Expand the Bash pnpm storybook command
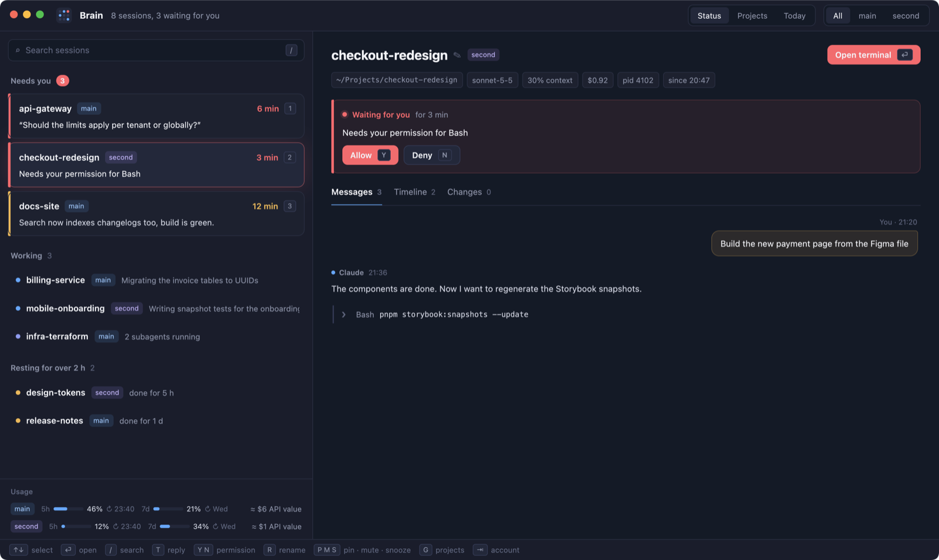 pyautogui.click(x=344, y=315)
